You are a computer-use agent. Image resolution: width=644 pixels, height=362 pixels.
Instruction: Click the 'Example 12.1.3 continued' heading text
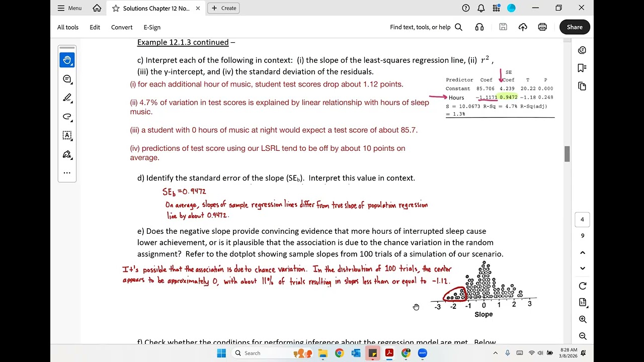[x=183, y=42]
